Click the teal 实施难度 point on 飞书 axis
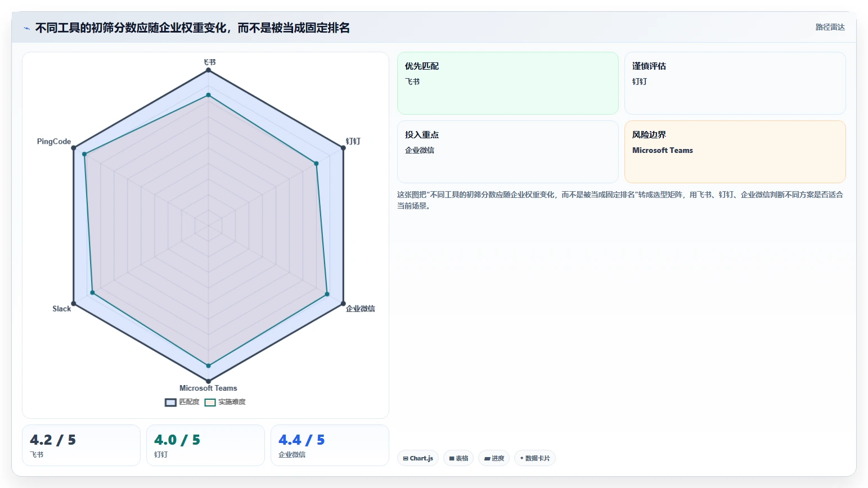The image size is (868, 488). pos(208,95)
